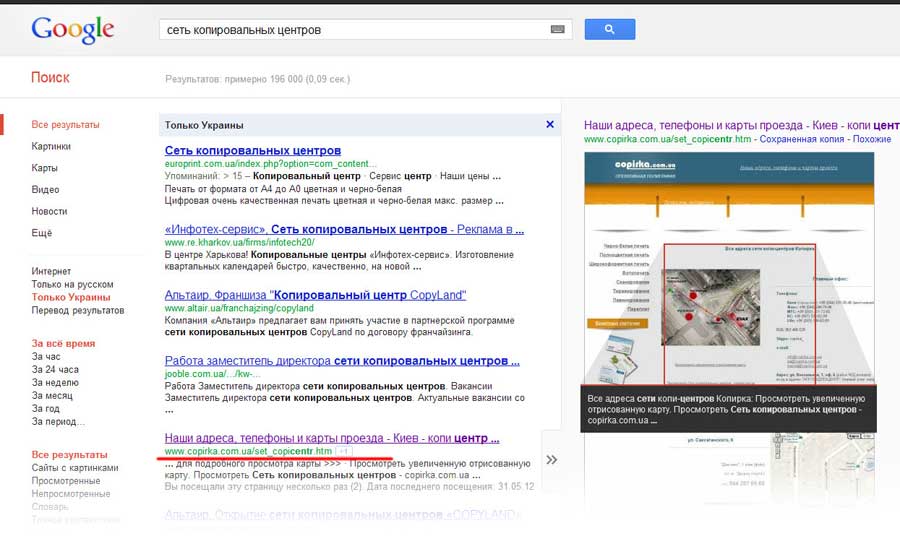This screenshot has width=900, height=536.
Task: Select 'Просмотренные' filter
Action: (x=65, y=481)
